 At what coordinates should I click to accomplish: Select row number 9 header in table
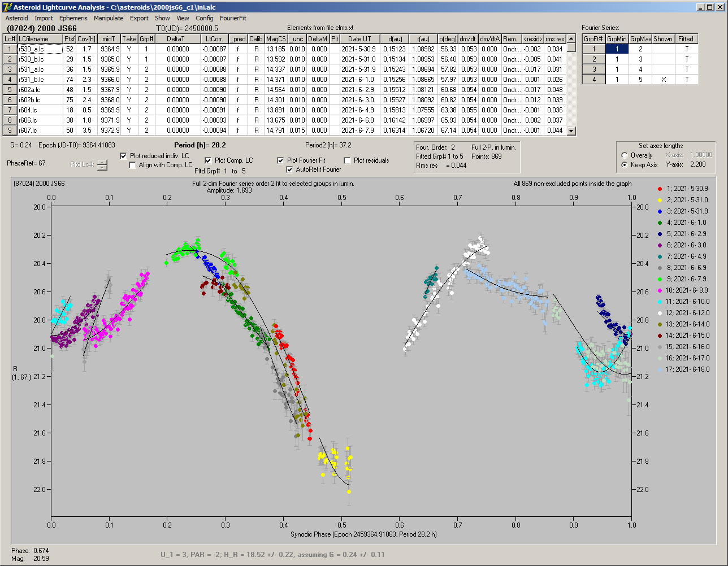pos(10,130)
